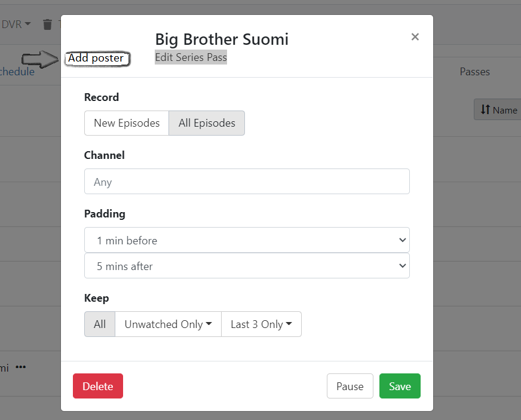Click the sort arrows icon beside Name
Screen dimensions: 521x420
(485, 109)
